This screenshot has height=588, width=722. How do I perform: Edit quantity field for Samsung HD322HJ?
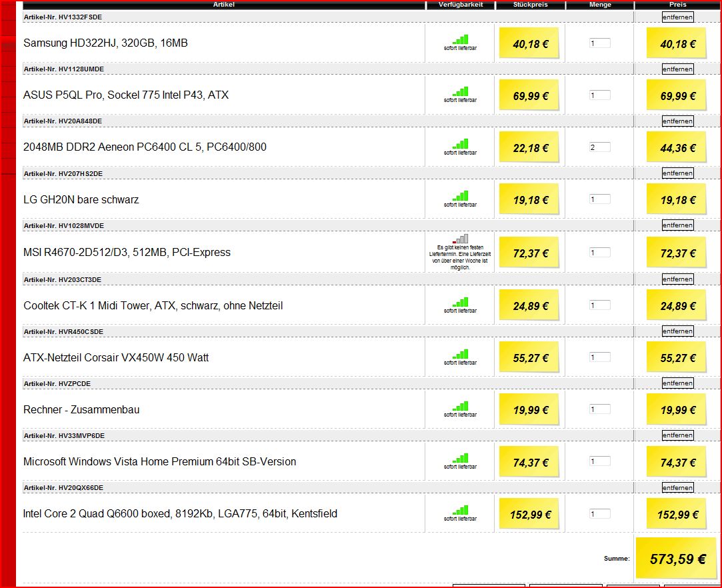[600, 43]
